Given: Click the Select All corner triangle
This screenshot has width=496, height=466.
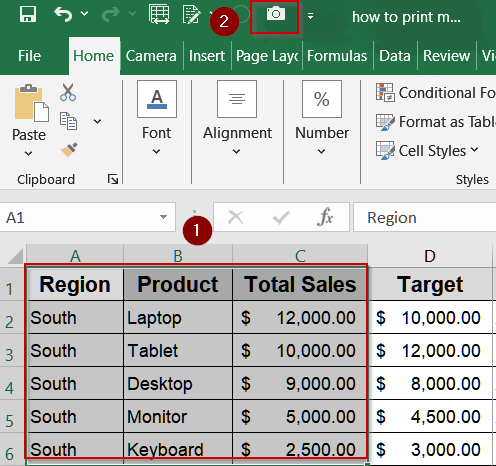Looking at the screenshot, I should point(15,256).
